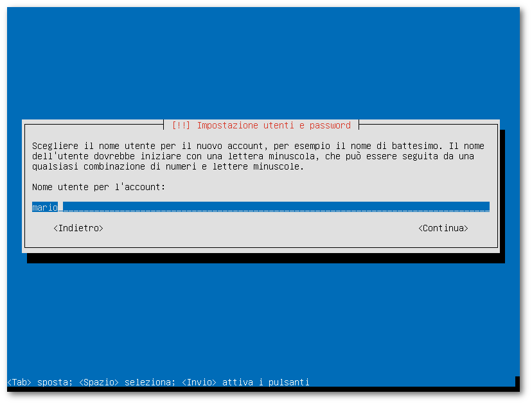This screenshot has height=404, width=532.
Task: Click the gray area between Indietro and Continua
Action: pyautogui.click(x=261, y=228)
